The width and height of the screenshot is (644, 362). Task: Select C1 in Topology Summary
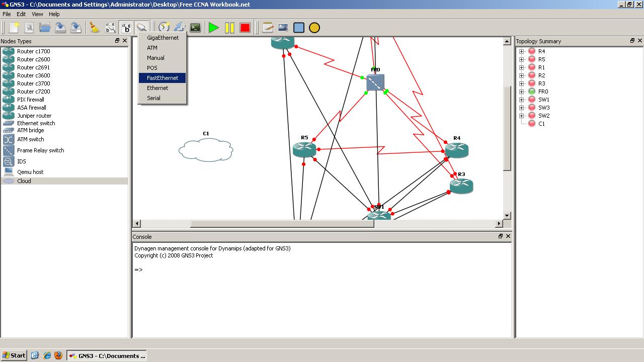tap(541, 124)
